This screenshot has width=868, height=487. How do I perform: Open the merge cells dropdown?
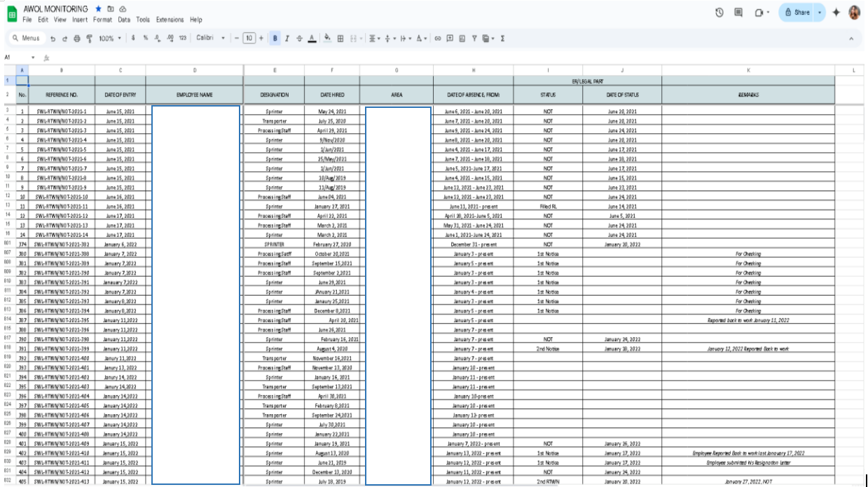(x=356, y=39)
